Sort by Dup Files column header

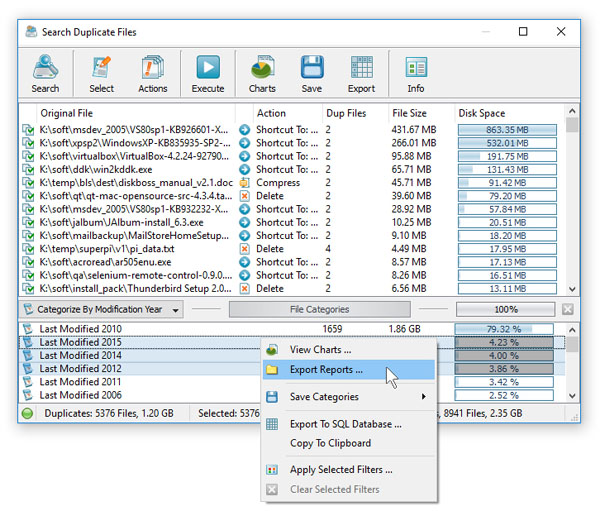coord(355,113)
